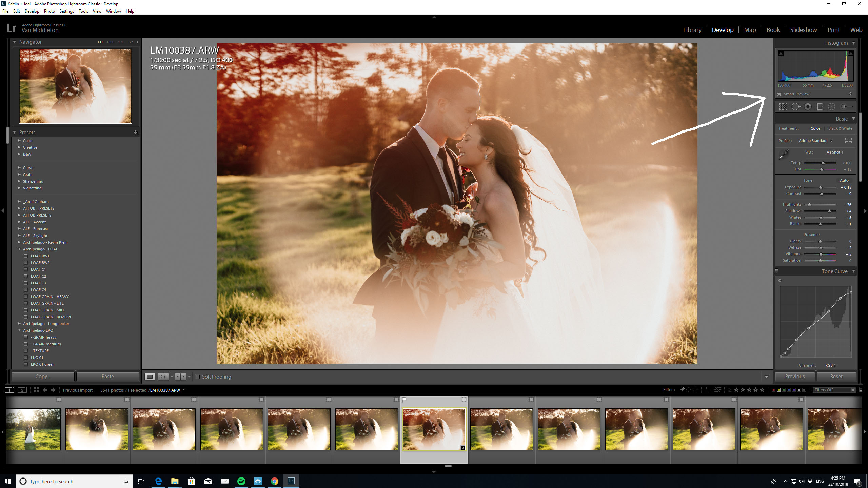Select the Radial Filter tool
This screenshot has height=488, width=868.
[831, 107]
